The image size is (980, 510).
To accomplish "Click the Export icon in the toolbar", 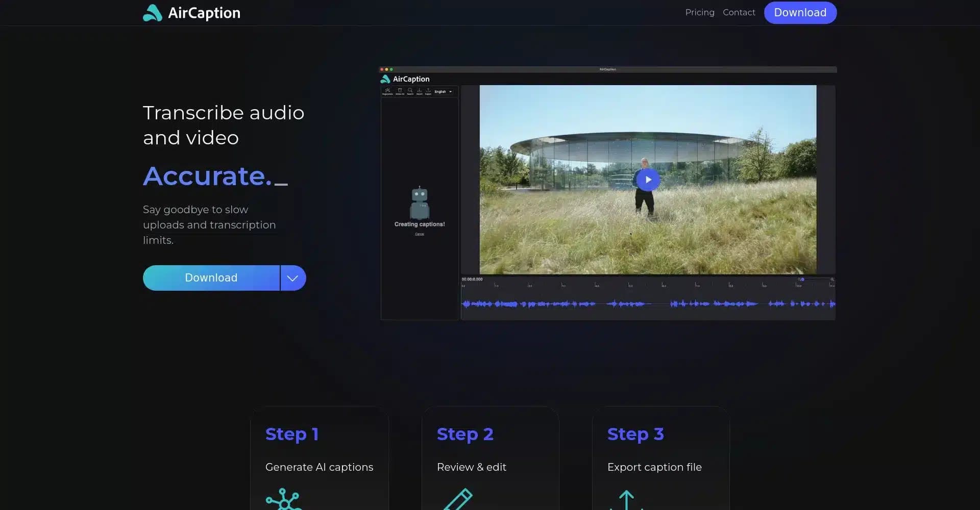I will pos(428,90).
